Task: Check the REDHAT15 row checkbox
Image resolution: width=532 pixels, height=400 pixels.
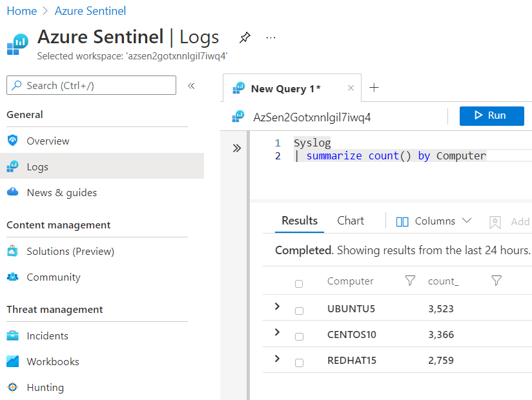Action: (299, 363)
